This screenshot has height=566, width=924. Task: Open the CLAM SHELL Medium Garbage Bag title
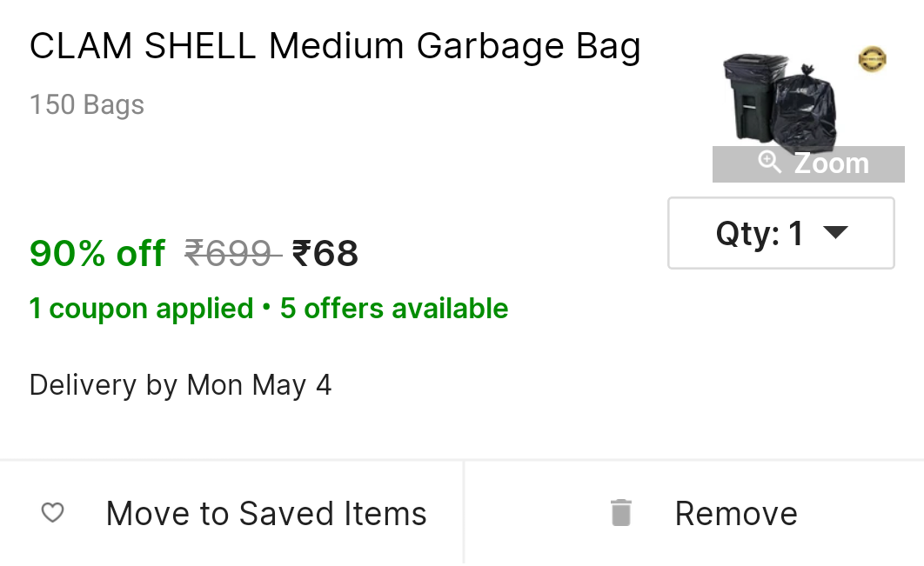335,47
